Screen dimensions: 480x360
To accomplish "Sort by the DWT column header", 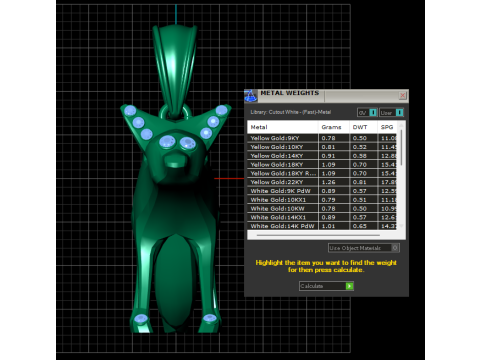I will click(363, 127).
